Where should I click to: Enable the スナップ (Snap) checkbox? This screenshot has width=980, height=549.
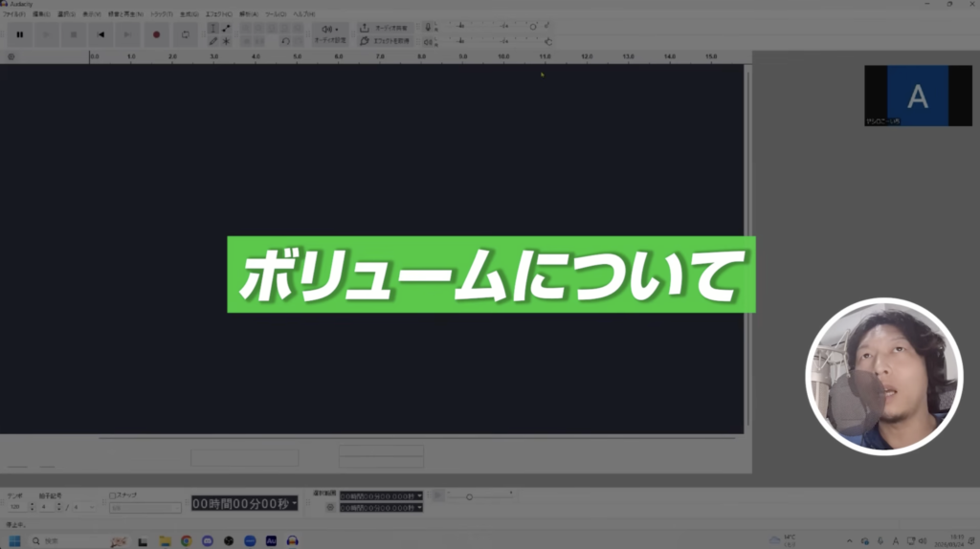(113, 495)
